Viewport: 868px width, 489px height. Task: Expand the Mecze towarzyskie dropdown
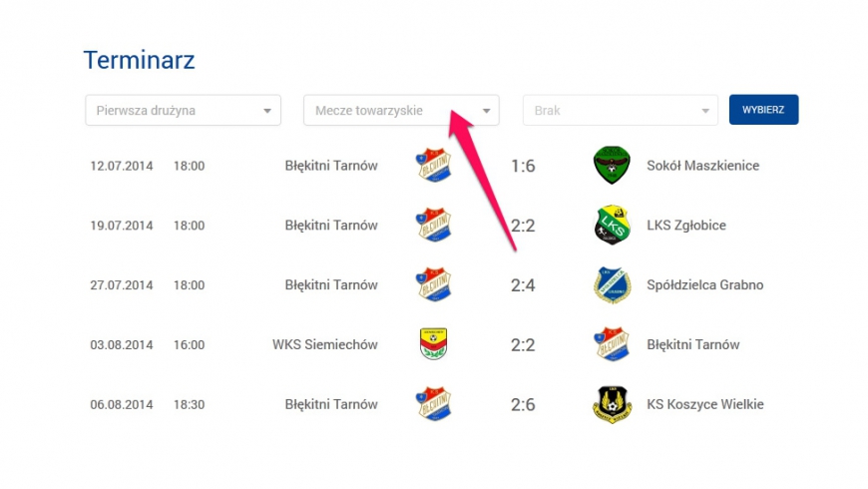coord(401,110)
